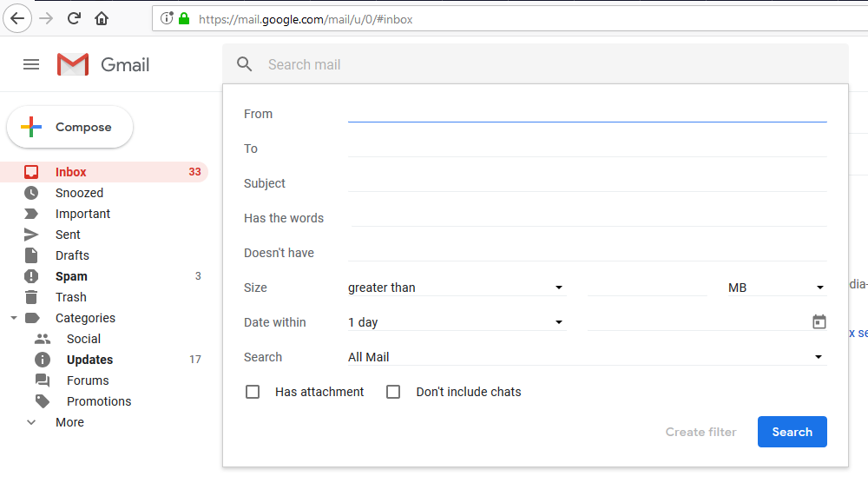Click the Inbox tray icon

[31, 172]
